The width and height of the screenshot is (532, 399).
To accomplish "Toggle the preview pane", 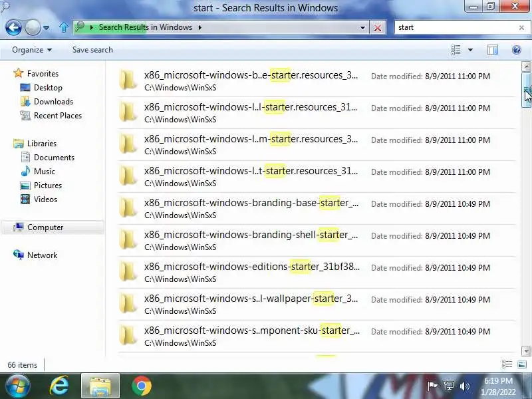I will click(x=493, y=50).
